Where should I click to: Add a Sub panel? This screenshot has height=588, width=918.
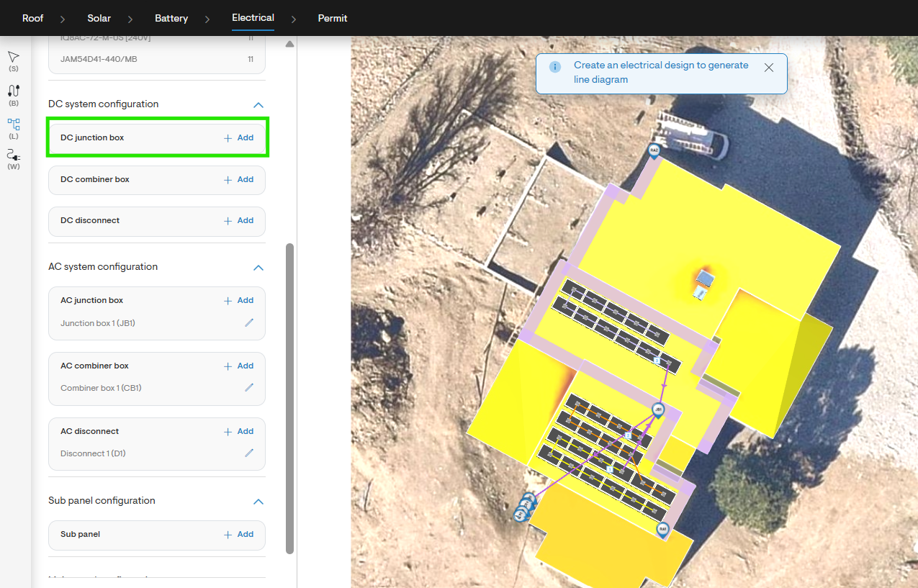point(239,534)
